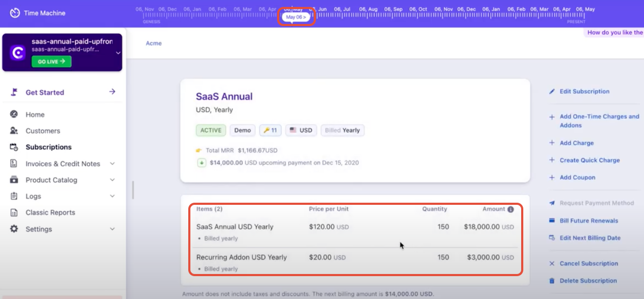This screenshot has height=299, width=644.
Task: Click the SaaS Annual USD Yearly item
Action: 235,227
